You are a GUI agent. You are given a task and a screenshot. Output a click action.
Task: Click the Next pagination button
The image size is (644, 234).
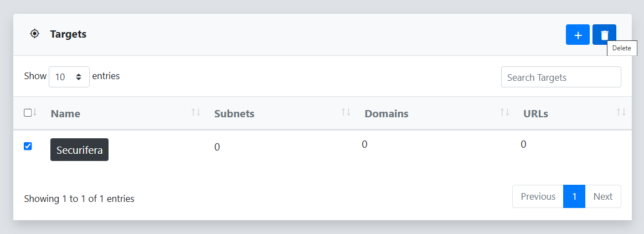pyautogui.click(x=602, y=196)
